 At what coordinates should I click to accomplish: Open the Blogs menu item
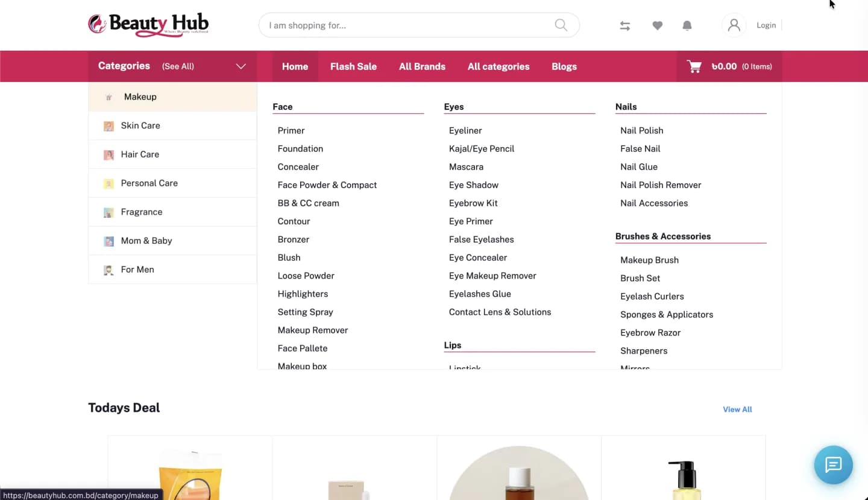tap(564, 66)
